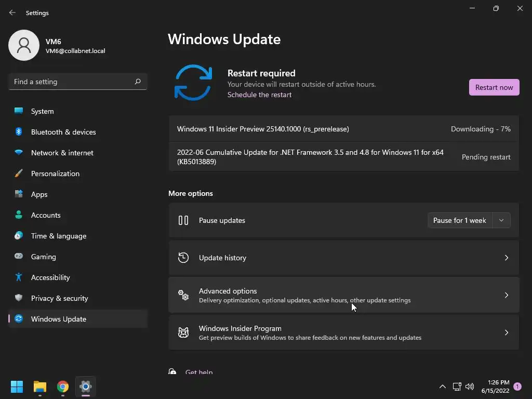The image size is (532, 399).
Task: Open the Pause for 1 week dropdown arrow
Action: pos(501,220)
